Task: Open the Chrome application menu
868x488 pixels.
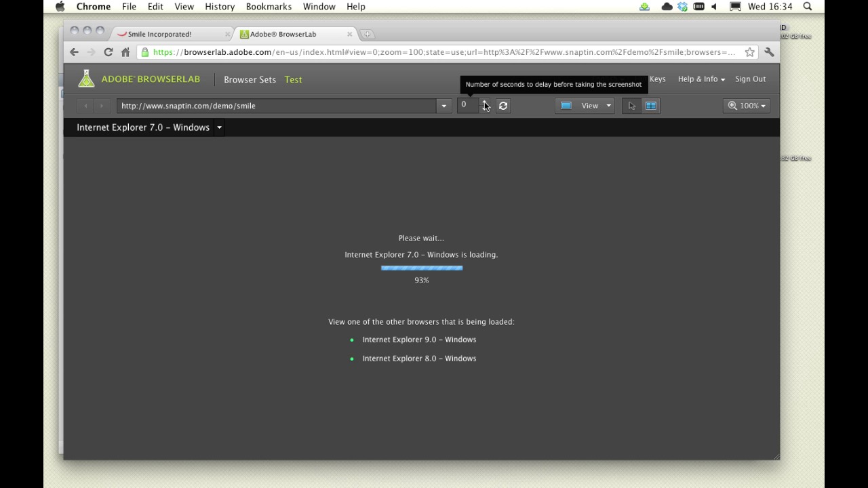Action: coord(94,6)
